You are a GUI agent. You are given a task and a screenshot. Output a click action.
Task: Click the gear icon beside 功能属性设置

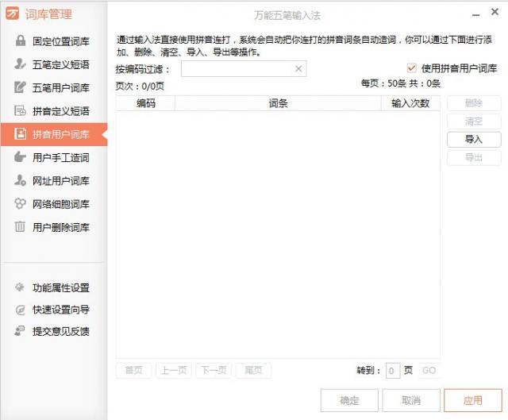tap(20, 287)
